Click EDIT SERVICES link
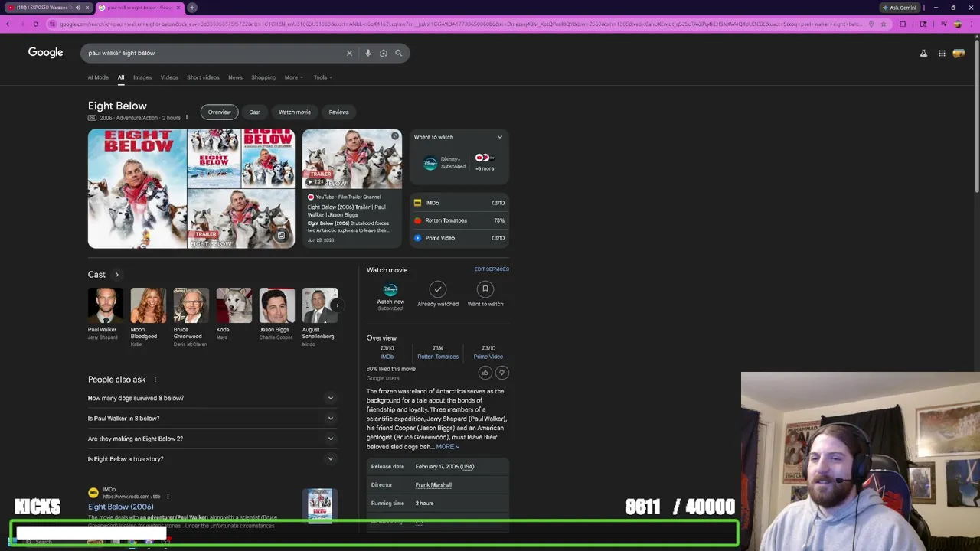This screenshot has width=980, height=551. pos(492,269)
